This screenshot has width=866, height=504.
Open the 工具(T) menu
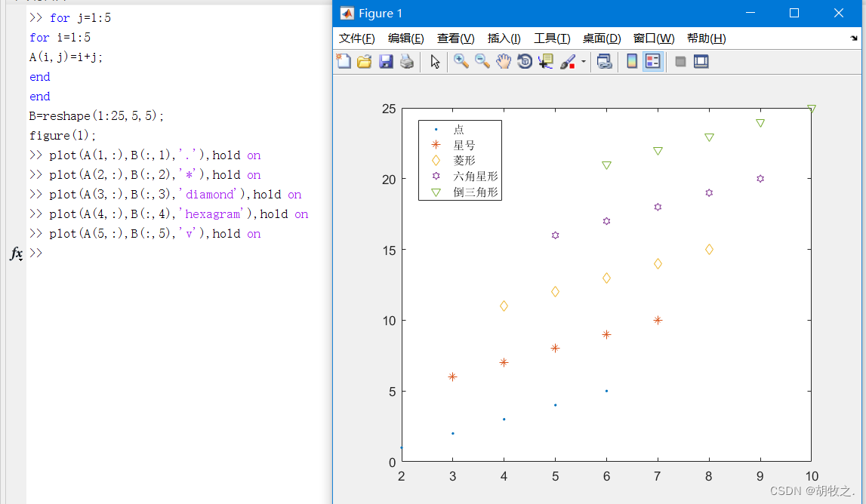[552, 38]
